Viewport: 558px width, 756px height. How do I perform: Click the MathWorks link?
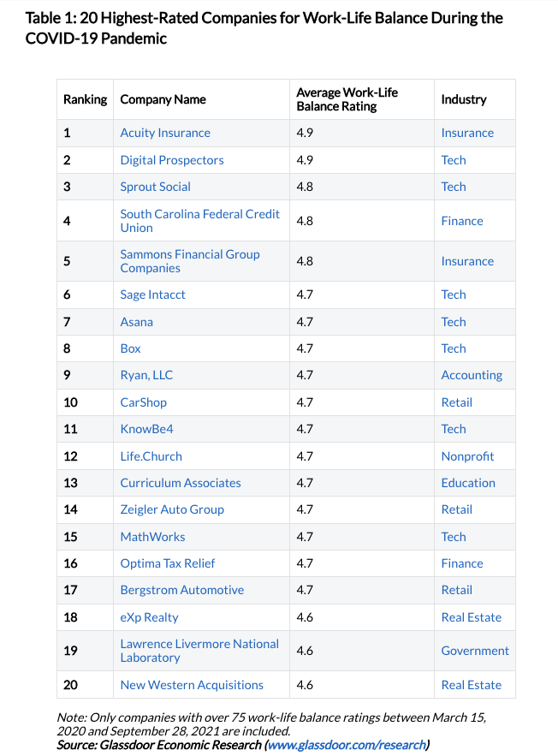click(x=152, y=537)
